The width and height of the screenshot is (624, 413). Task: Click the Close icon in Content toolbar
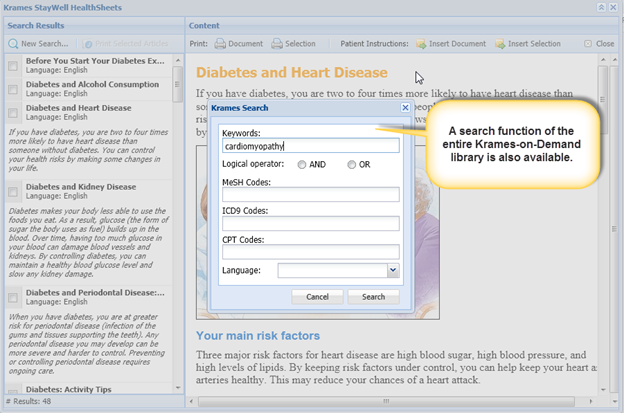[588, 44]
